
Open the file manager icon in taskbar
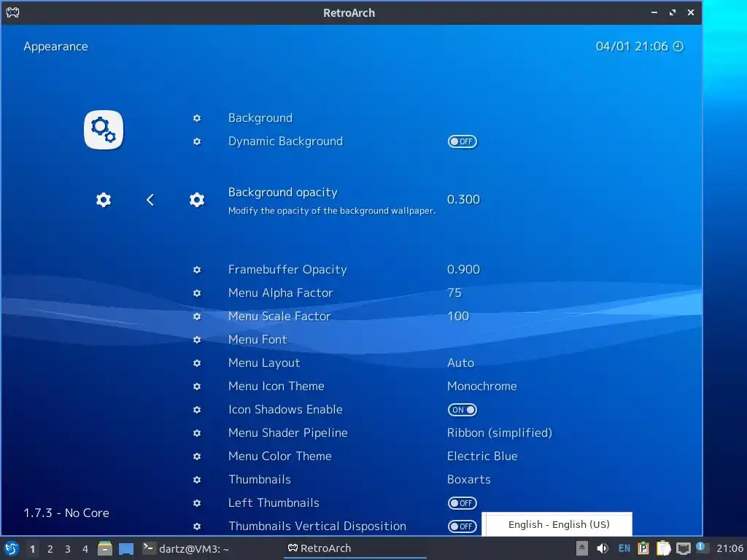pos(105,548)
